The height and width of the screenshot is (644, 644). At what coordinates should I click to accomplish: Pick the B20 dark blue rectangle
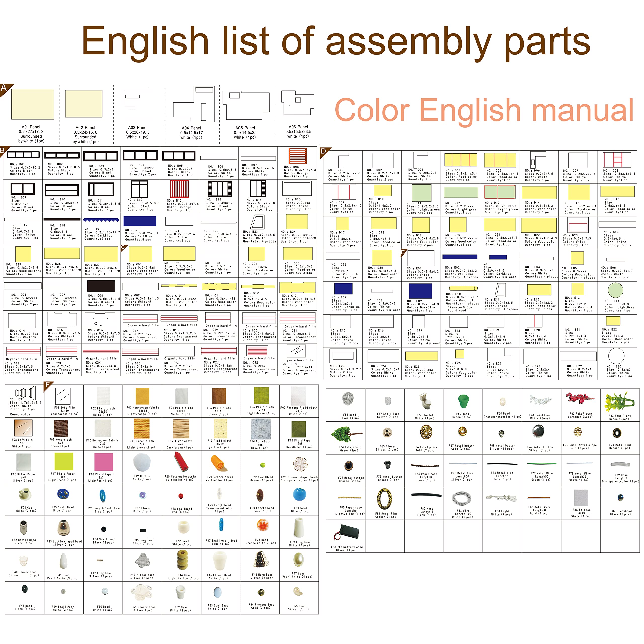pyautogui.click(x=140, y=221)
